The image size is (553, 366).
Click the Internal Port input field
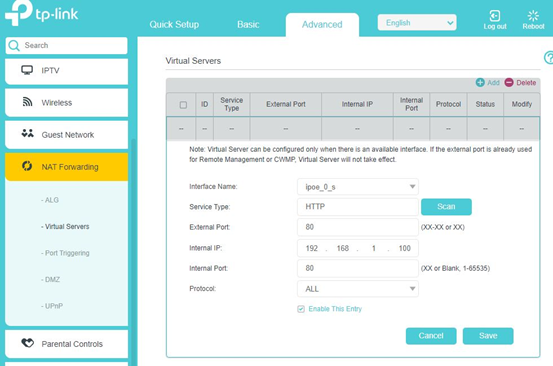coord(358,268)
